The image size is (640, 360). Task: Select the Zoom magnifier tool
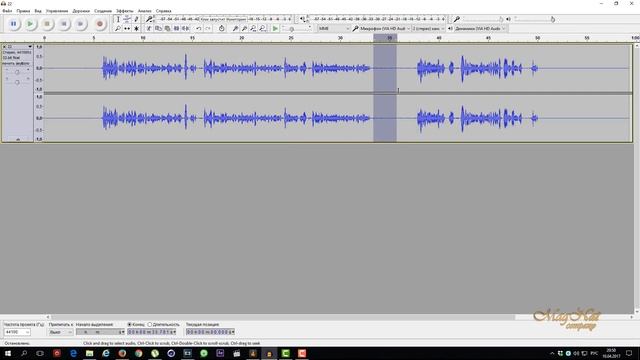[x=118, y=29]
